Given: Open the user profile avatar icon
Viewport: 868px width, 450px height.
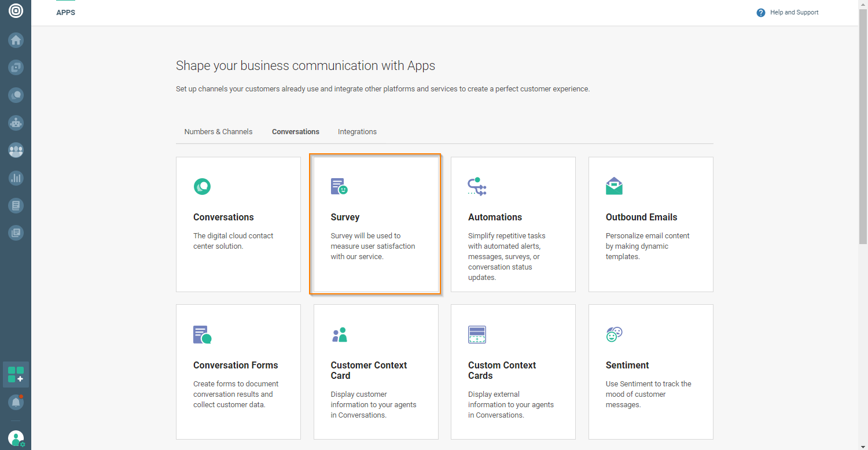Looking at the screenshot, I should click(x=16, y=438).
